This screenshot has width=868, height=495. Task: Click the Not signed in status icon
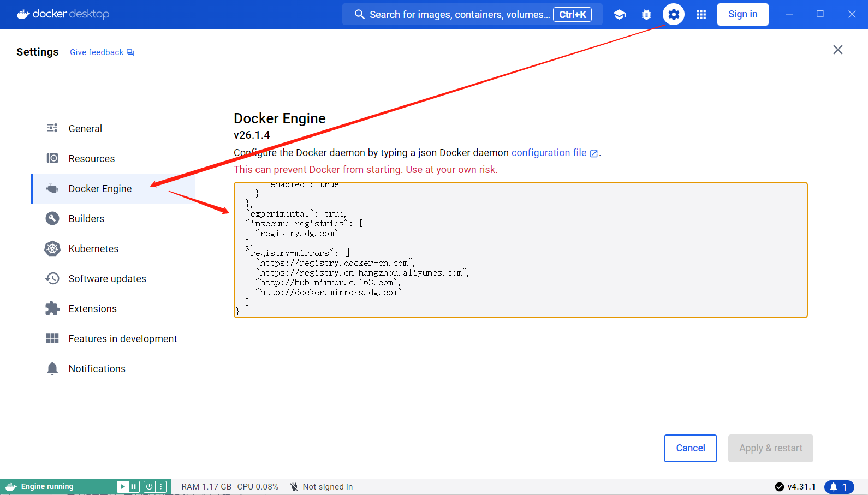click(x=294, y=487)
